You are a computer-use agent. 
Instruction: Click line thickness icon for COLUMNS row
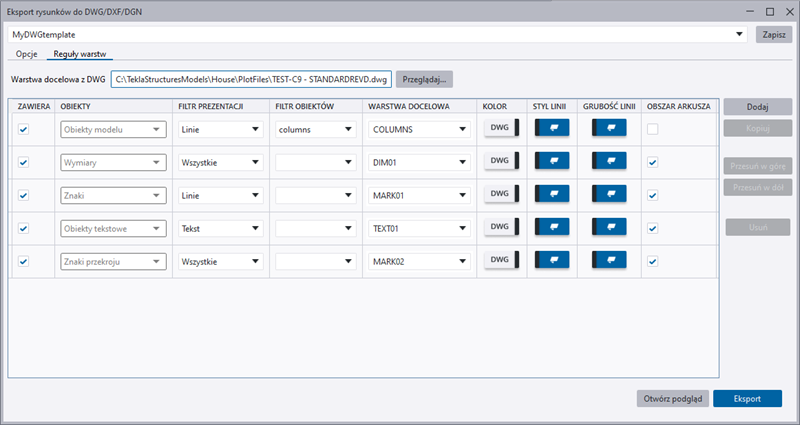click(610, 128)
